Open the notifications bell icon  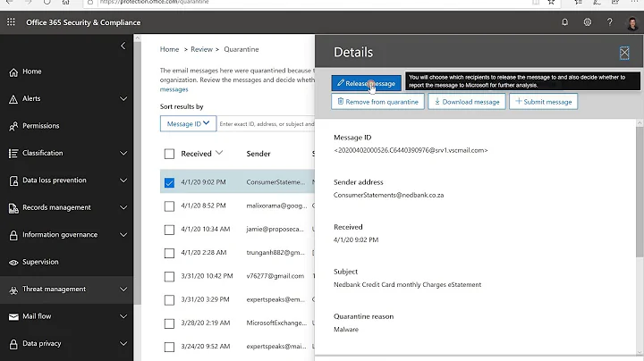pos(564,22)
